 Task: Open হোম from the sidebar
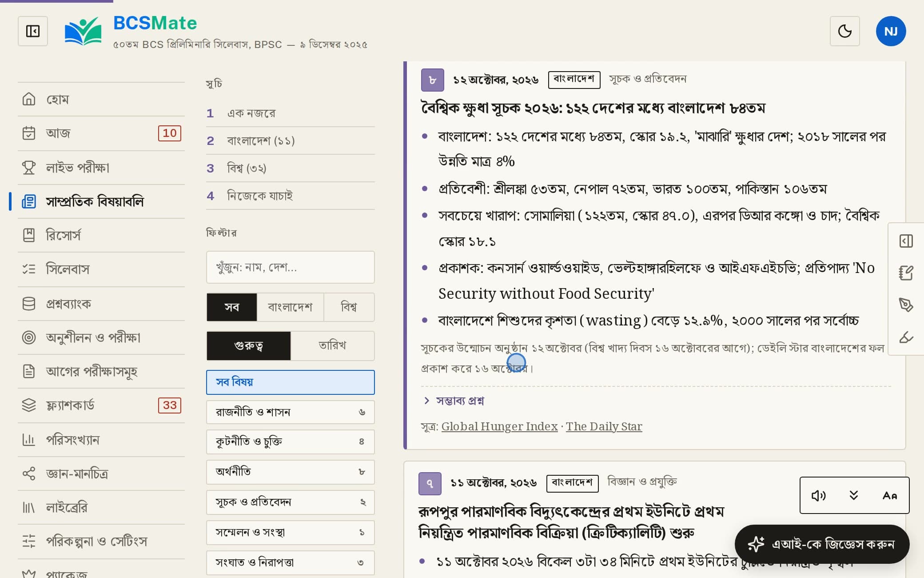tap(101, 99)
